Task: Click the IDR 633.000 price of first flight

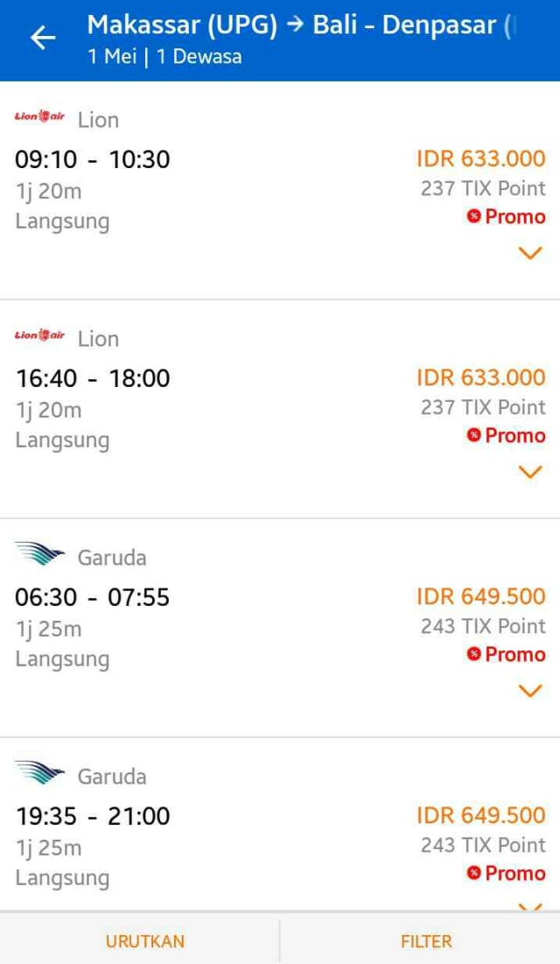Action: click(x=480, y=158)
